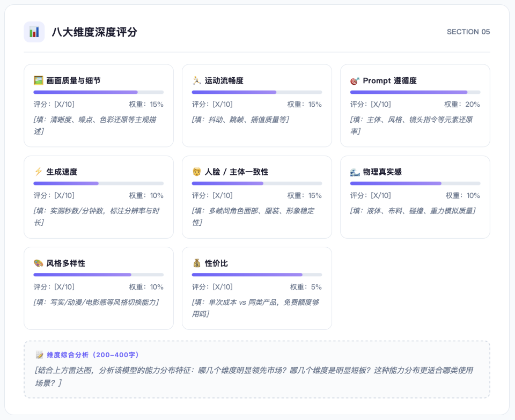515x420 pixels.
Task: Click 权重 15% in the 画面质量与细节 card
Action: pyautogui.click(x=146, y=105)
